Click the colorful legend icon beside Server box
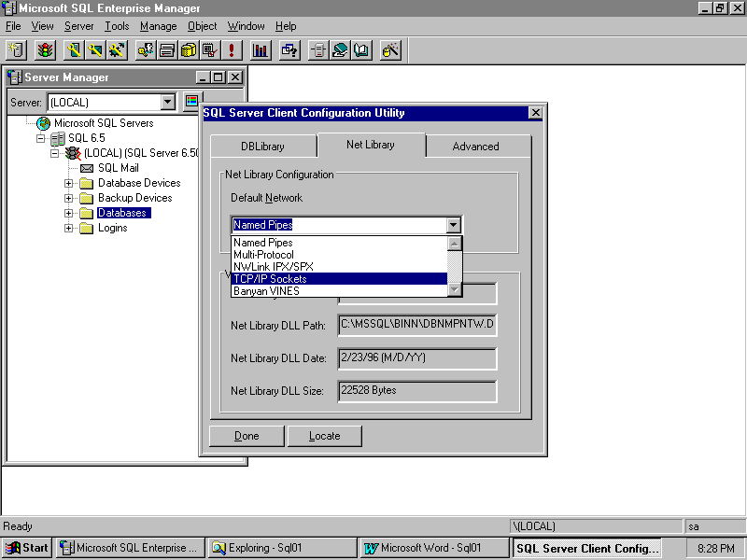Viewport: 747px width, 560px height. coord(191,102)
